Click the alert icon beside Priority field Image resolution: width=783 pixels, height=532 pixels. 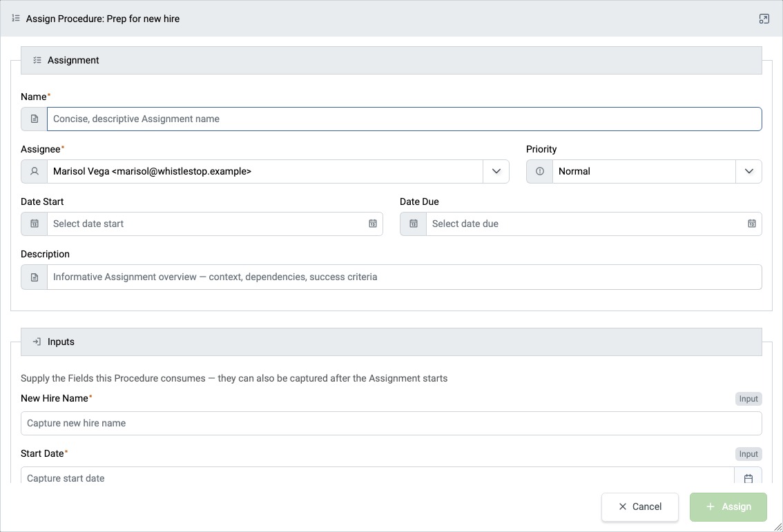pyautogui.click(x=539, y=171)
